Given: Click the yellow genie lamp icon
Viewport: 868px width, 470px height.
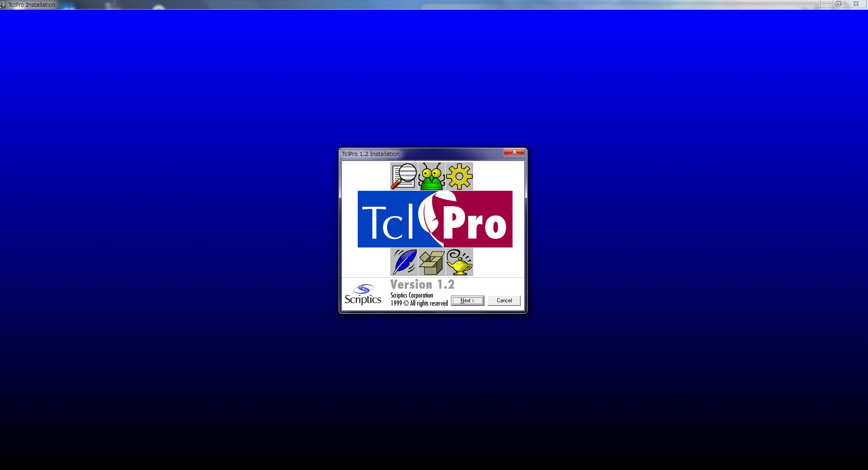Looking at the screenshot, I should [x=460, y=262].
